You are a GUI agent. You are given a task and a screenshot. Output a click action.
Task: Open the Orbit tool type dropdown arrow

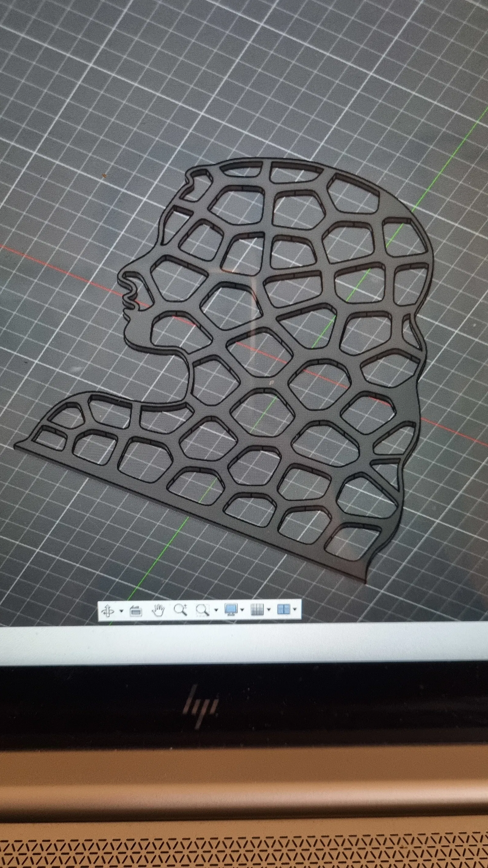pyautogui.click(x=121, y=611)
